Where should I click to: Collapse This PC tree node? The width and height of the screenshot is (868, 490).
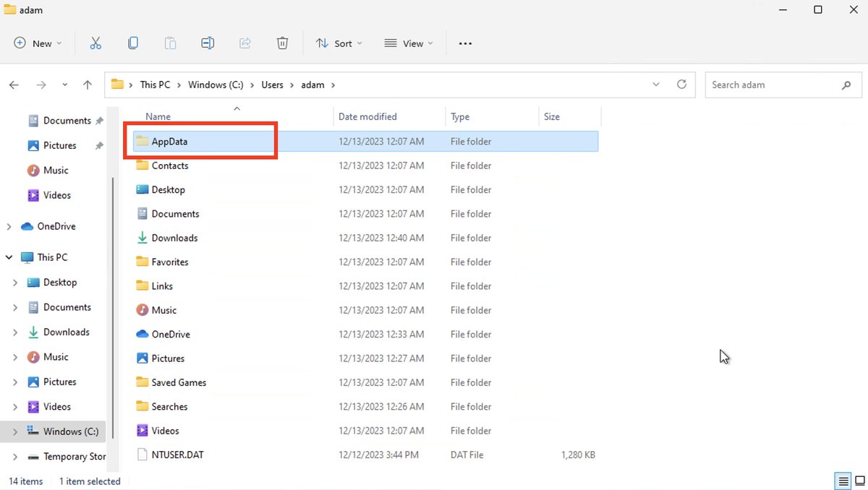(9, 257)
